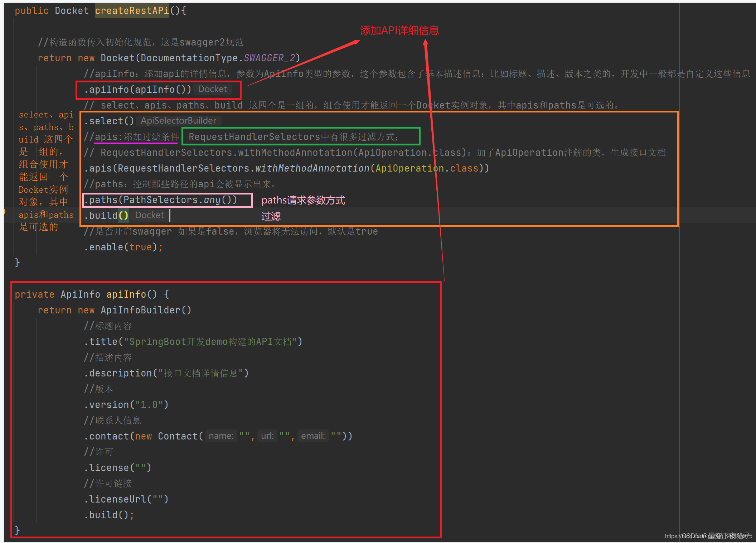Click the version string "1.0"
756x543 pixels.
(149, 405)
